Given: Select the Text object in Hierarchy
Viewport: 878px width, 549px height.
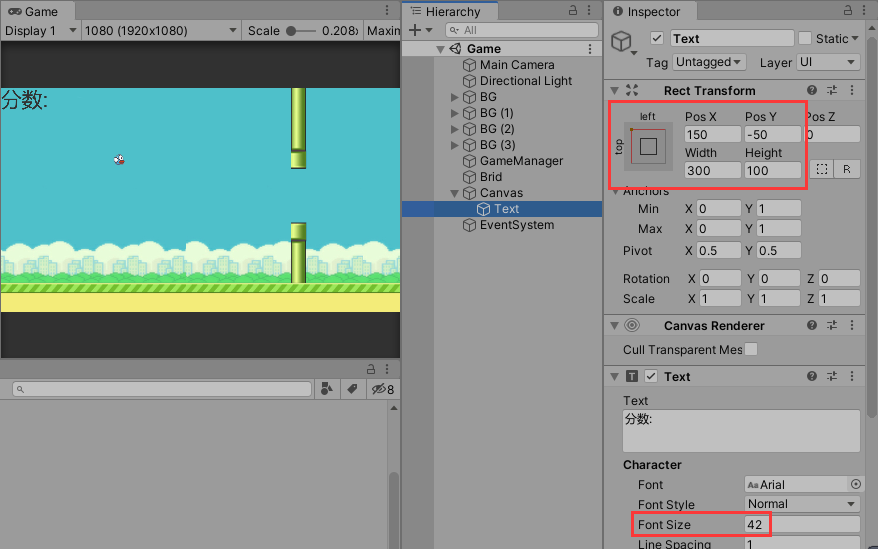Looking at the screenshot, I should pyautogui.click(x=506, y=209).
